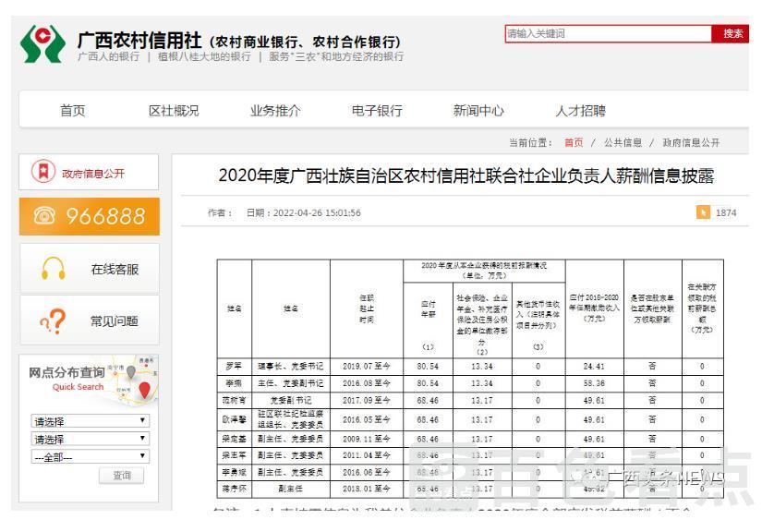The image size is (774, 532).
Task: Click the 政府信息公开 badge icon
Action: (x=43, y=173)
